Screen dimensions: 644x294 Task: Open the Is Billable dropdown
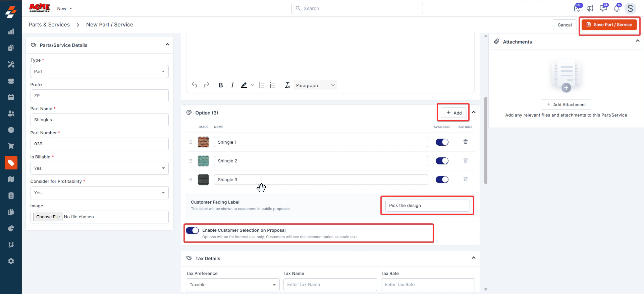pos(99,168)
